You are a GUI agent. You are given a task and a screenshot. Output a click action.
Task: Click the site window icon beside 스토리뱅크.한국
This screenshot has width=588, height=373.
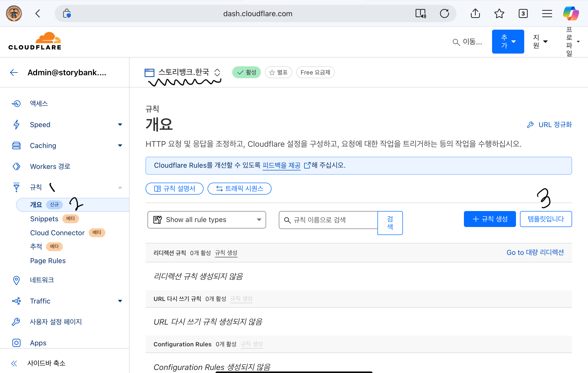pyautogui.click(x=149, y=73)
